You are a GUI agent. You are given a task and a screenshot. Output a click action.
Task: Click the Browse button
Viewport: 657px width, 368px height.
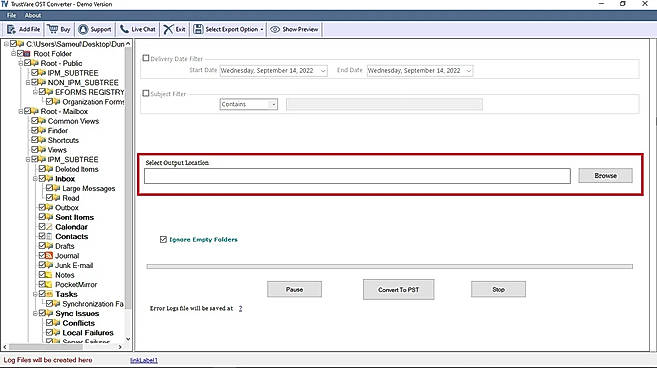coord(605,176)
